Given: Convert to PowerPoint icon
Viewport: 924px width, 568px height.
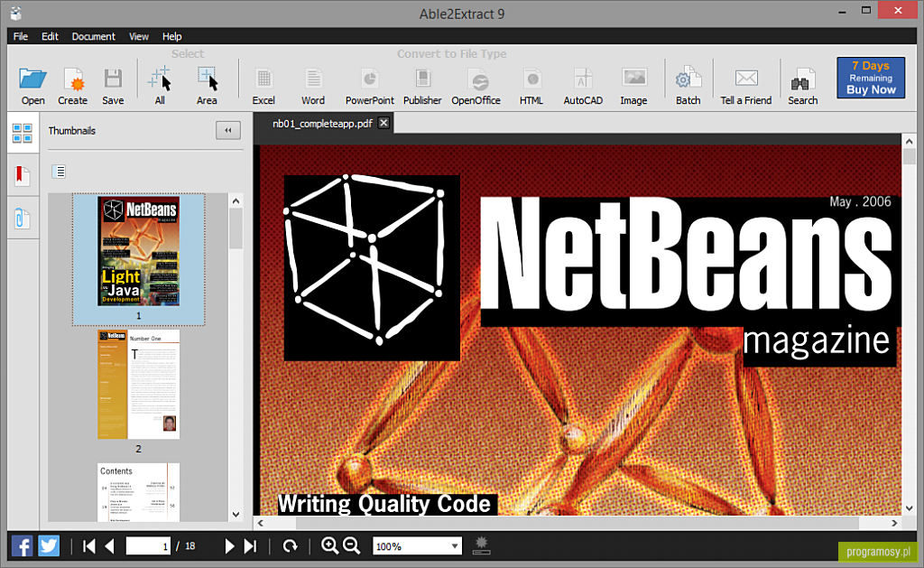Looking at the screenshot, I should click(369, 79).
